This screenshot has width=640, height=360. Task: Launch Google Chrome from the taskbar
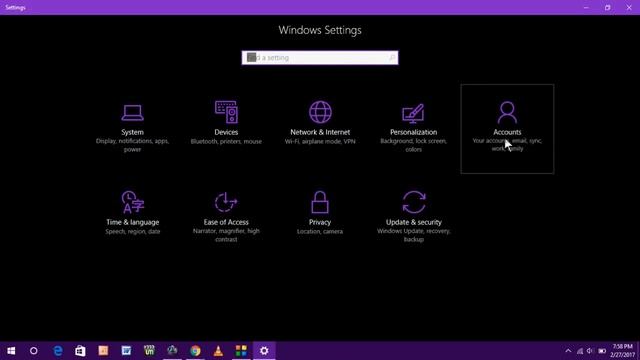(196, 351)
